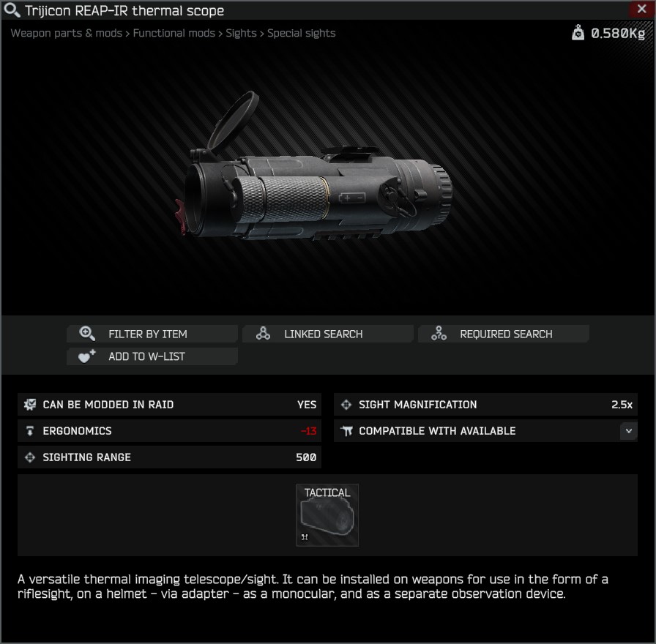Viewport: 656px width, 644px height.
Task: Click the Ergonomics stat icon
Action: [x=30, y=431]
